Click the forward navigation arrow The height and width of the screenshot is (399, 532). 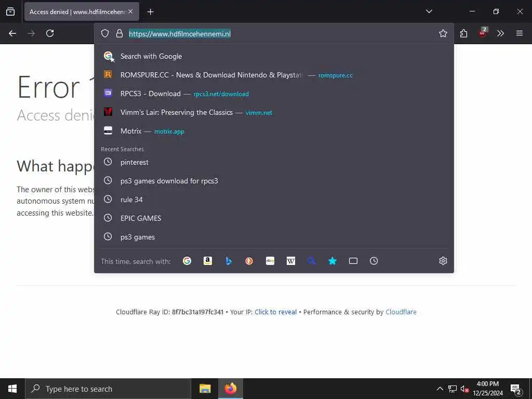coord(31,33)
